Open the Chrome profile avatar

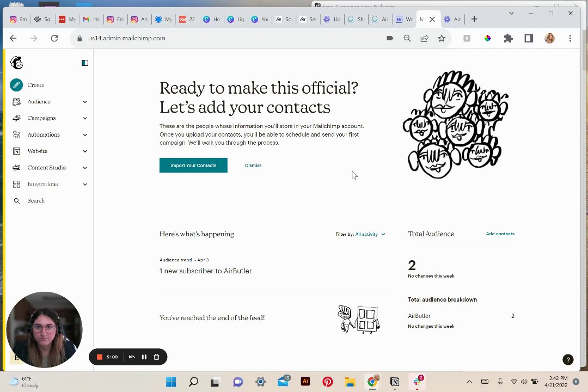coord(549,38)
